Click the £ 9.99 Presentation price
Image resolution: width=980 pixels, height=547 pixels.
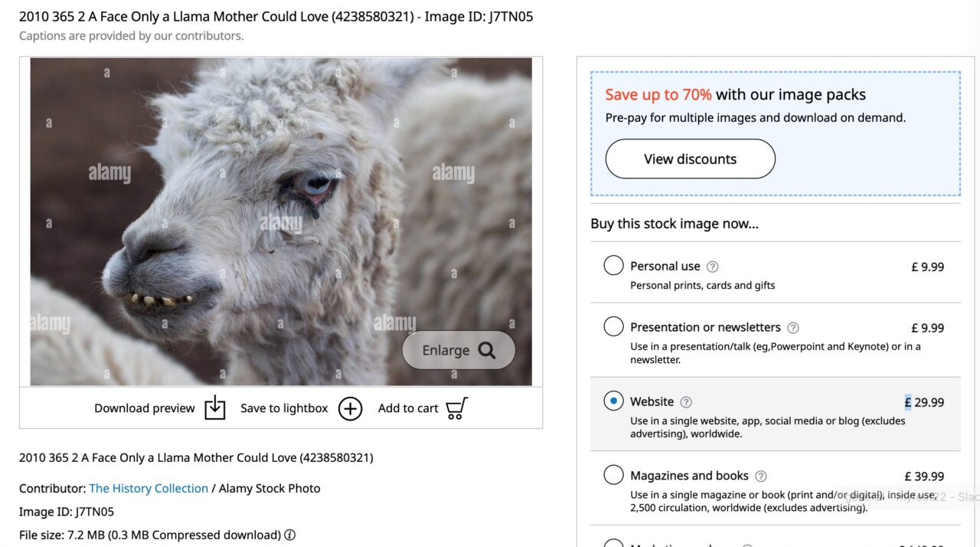coord(927,328)
